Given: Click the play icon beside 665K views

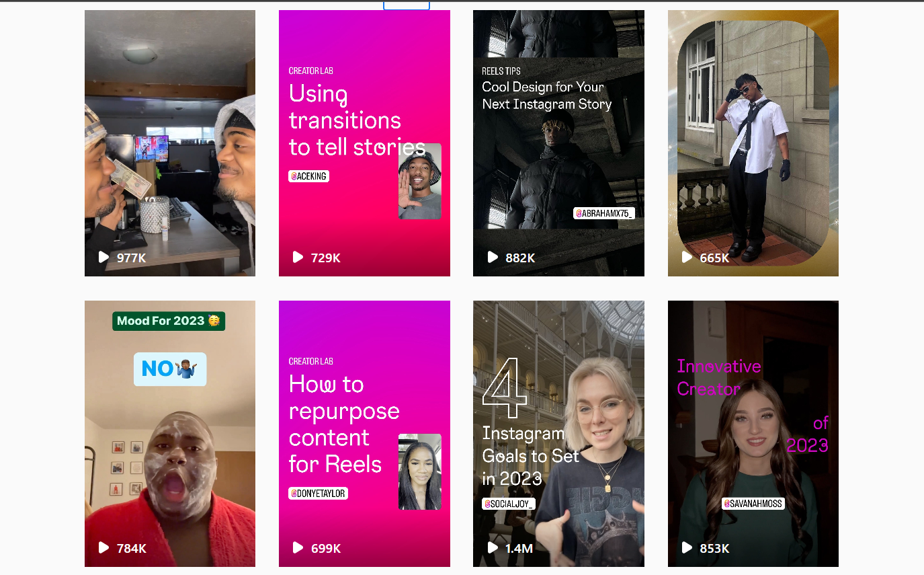Looking at the screenshot, I should [x=687, y=257].
